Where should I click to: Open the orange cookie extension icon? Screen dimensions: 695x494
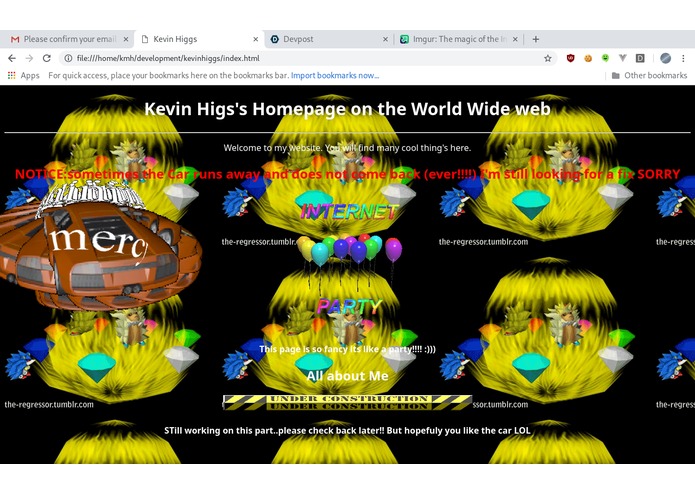click(588, 58)
